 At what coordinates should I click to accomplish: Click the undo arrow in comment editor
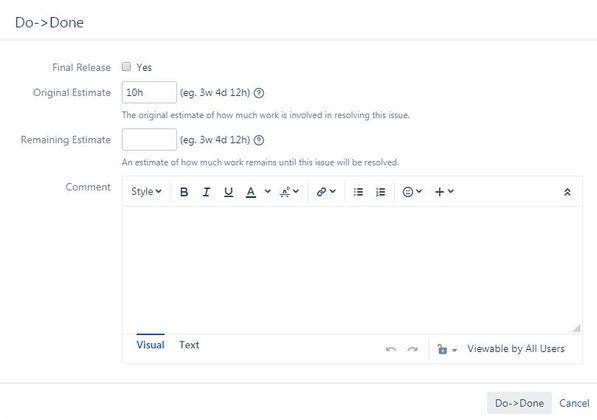click(391, 349)
